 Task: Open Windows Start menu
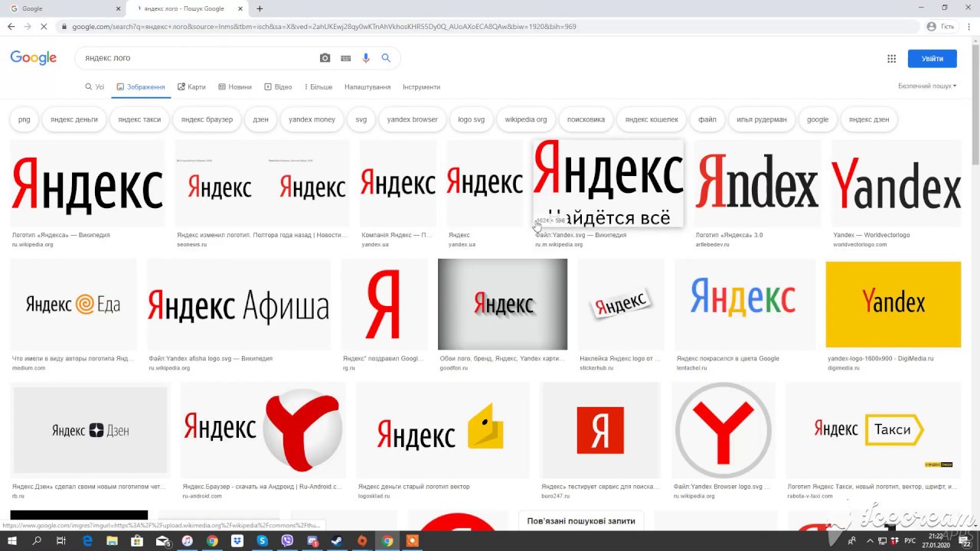[x=12, y=541]
